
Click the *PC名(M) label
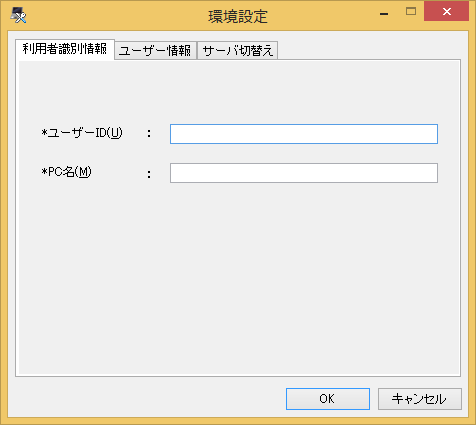[66, 172]
